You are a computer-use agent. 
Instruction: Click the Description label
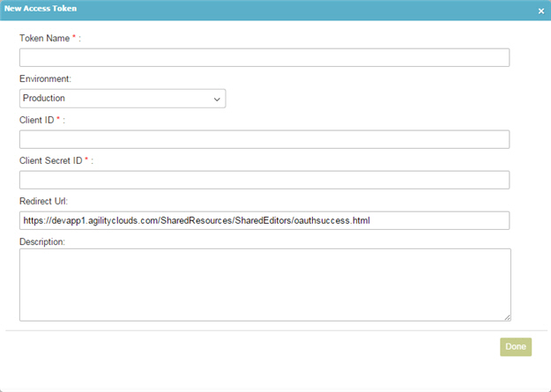[42, 242]
